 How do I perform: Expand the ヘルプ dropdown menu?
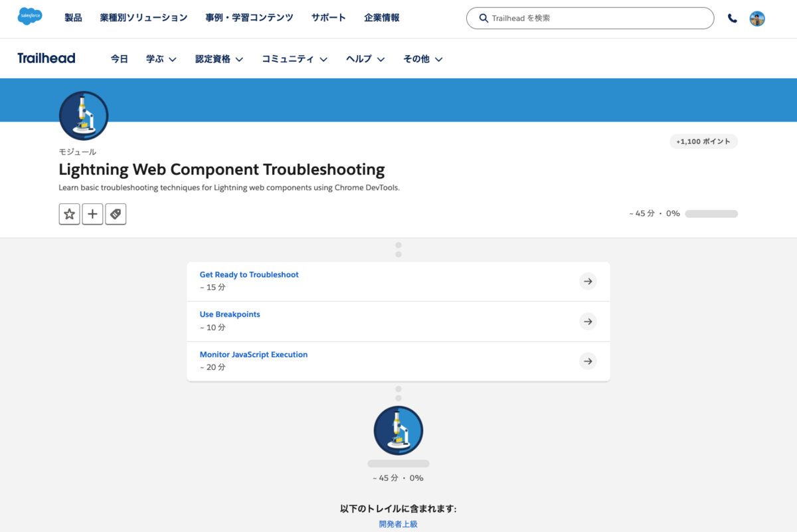click(365, 59)
